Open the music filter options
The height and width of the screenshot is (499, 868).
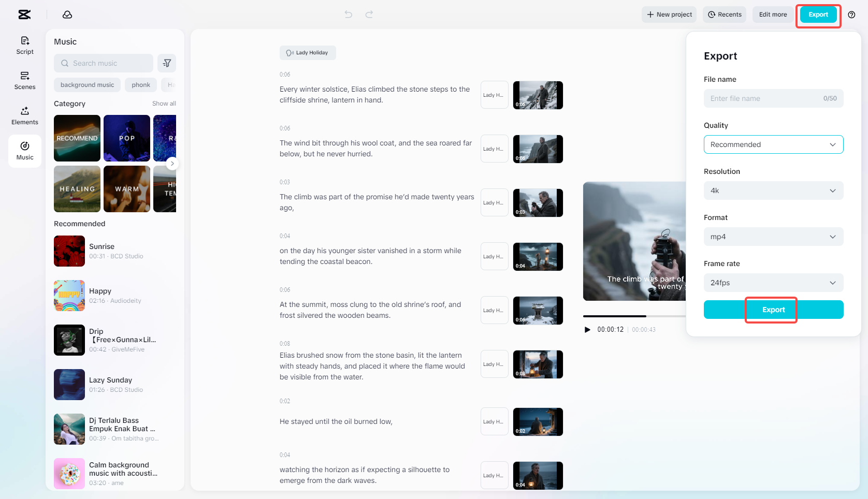166,63
